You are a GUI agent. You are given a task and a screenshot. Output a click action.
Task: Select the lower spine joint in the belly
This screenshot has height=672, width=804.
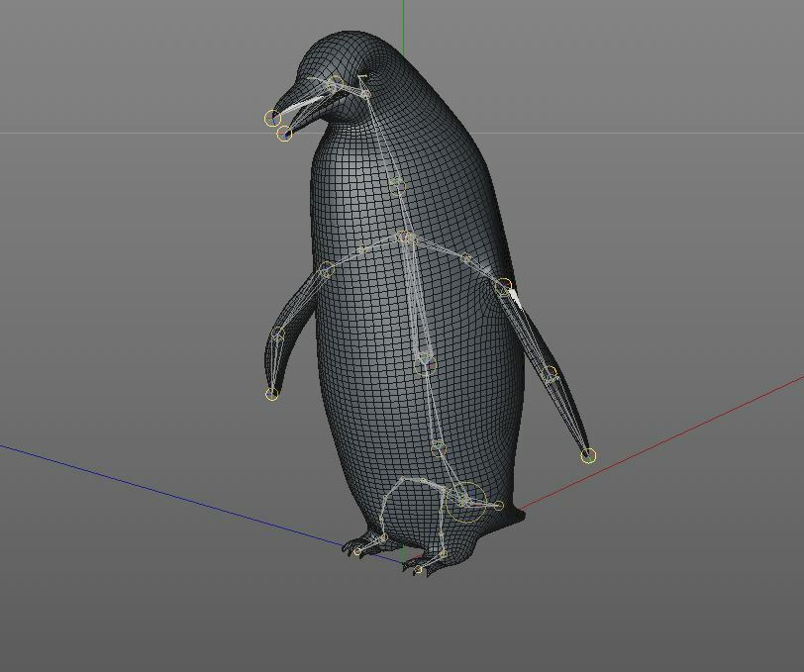pos(425,364)
